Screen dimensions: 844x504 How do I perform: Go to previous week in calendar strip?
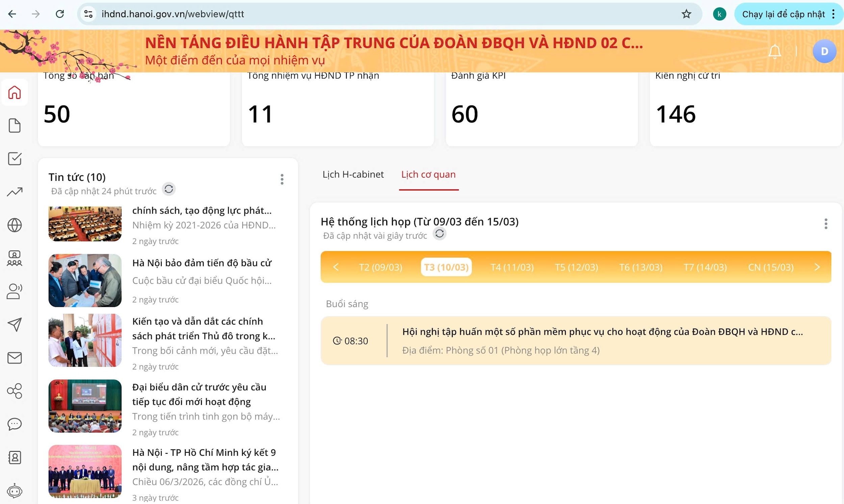click(x=336, y=267)
